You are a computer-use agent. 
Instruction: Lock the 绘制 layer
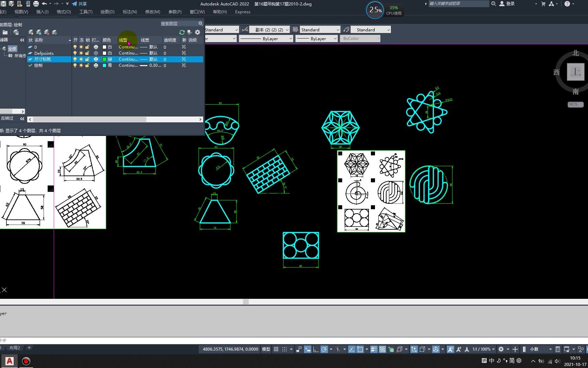click(87, 65)
